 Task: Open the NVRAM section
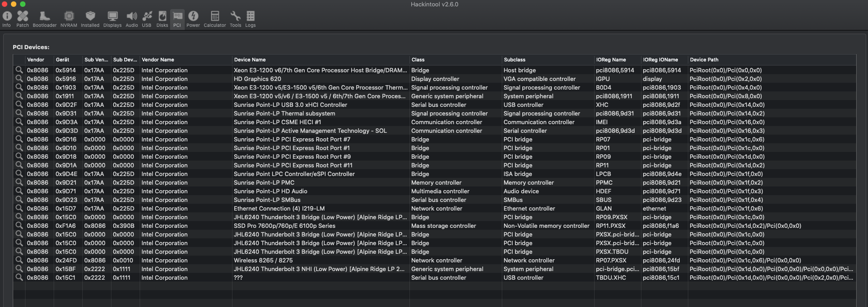point(69,19)
